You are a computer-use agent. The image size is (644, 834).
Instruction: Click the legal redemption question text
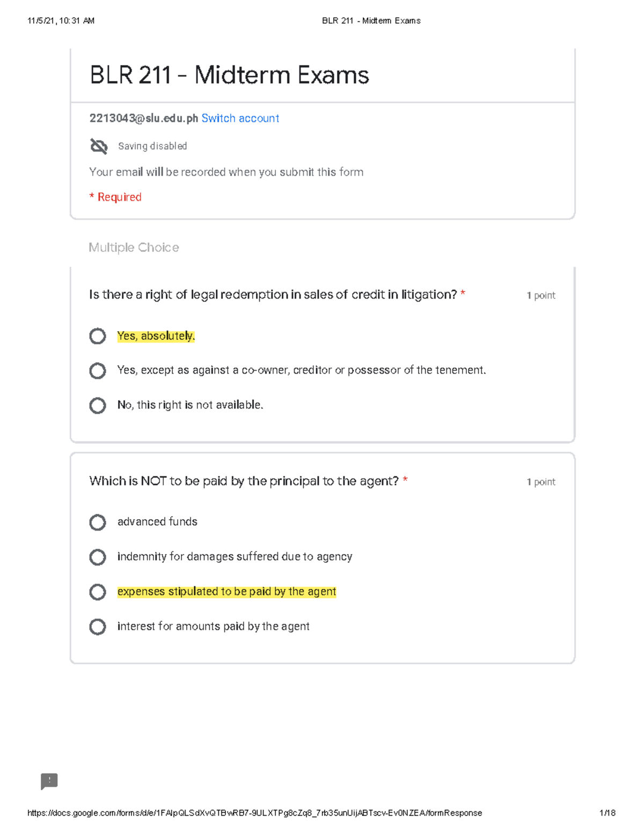(273, 295)
